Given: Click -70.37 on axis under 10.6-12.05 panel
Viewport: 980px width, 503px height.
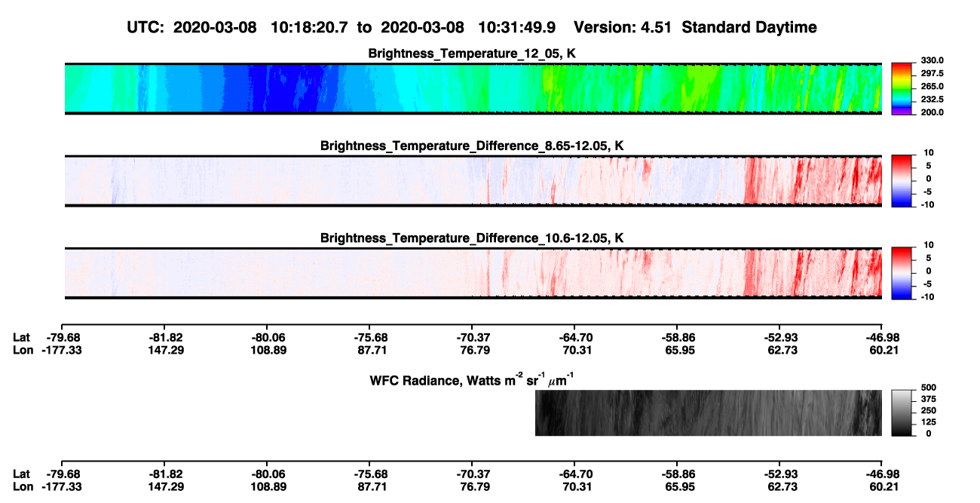Looking at the screenshot, I should [x=473, y=337].
